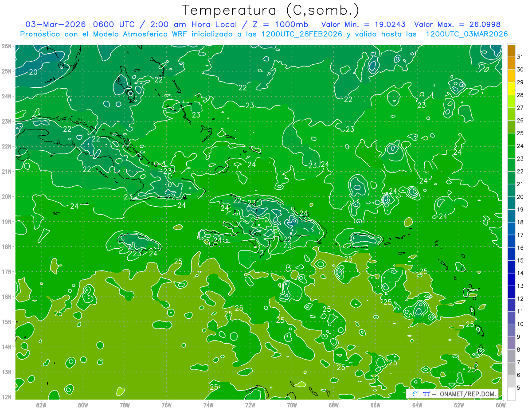532x411 pixels.
Task: Click the 25N latitude axis label
Action: 6,71
